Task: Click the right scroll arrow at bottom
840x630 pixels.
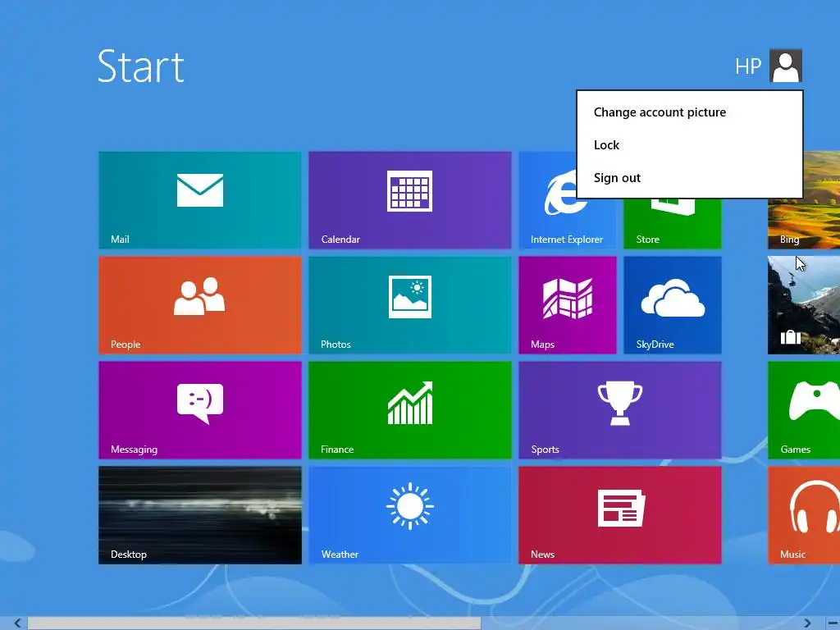Action: pos(807,623)
